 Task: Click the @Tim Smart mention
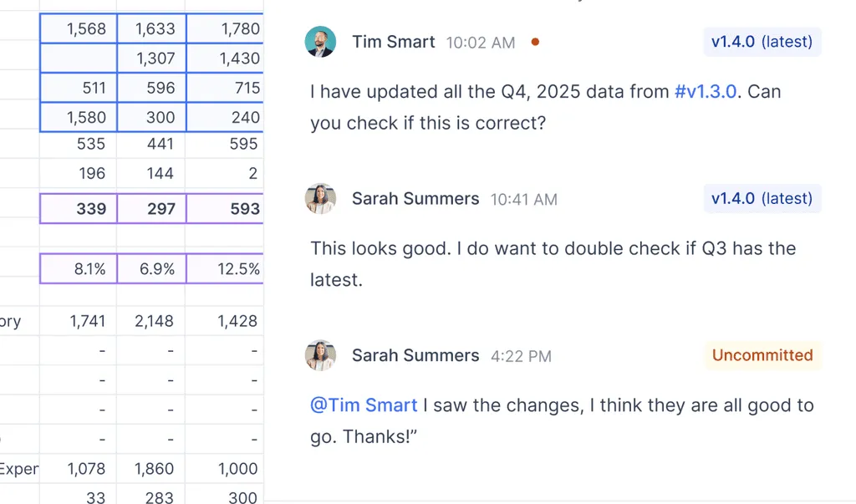click(364, 405)
